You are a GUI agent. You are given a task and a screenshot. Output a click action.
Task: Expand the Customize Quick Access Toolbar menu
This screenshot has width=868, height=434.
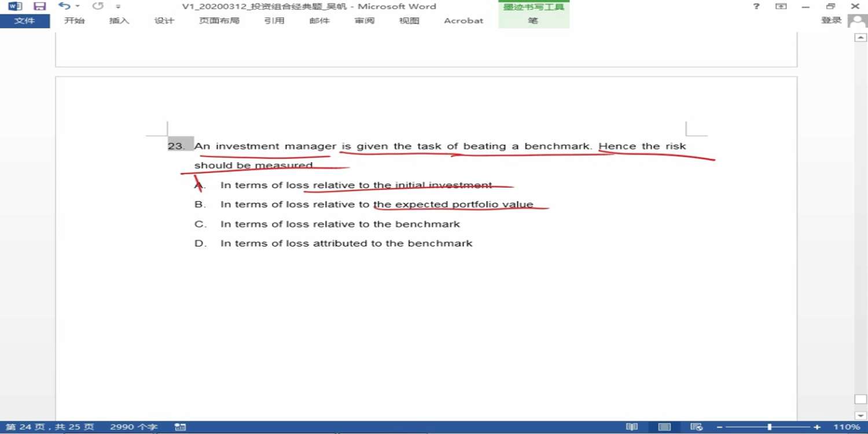(118, 7)
